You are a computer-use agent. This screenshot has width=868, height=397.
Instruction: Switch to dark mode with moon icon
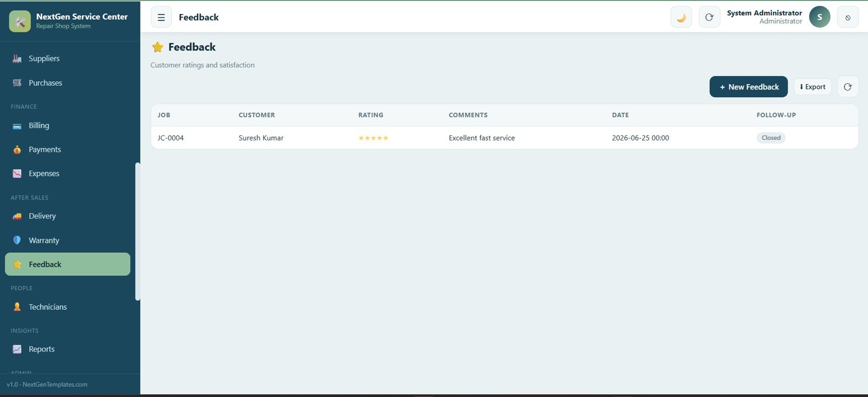click(681, 17)
